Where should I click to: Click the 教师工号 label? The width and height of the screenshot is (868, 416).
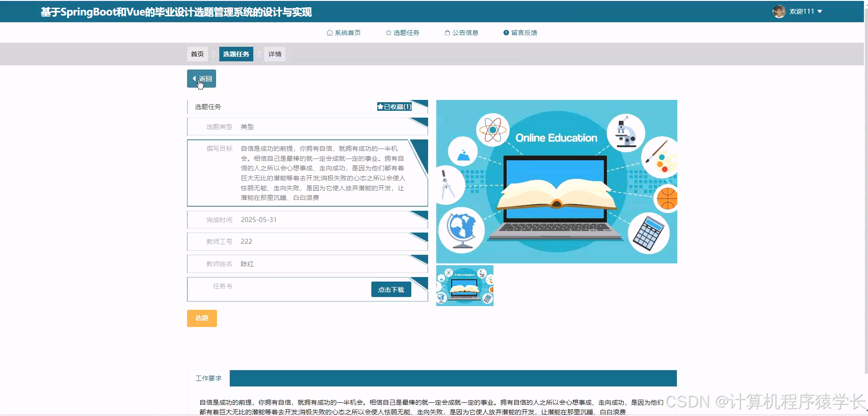219,242
